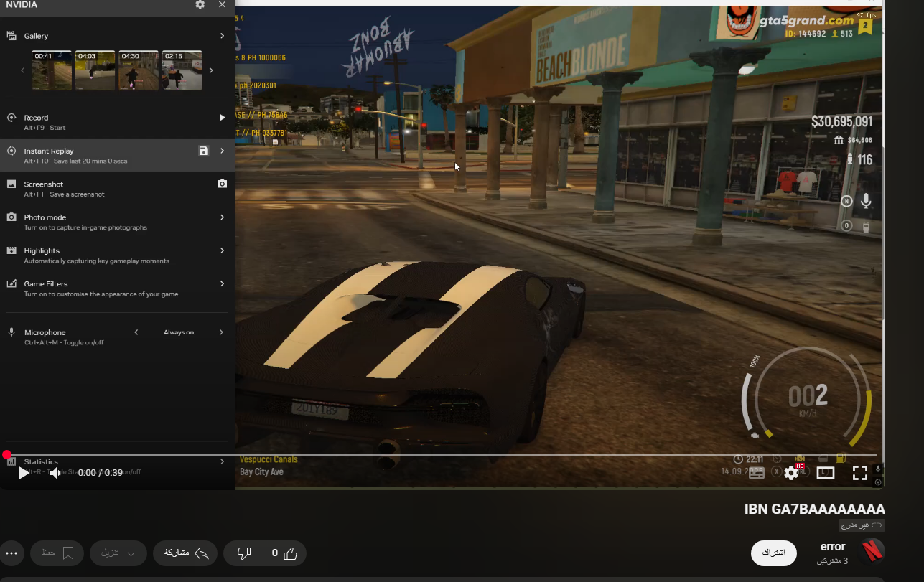
Task: Open the error channel avatar
Action: 872,552
